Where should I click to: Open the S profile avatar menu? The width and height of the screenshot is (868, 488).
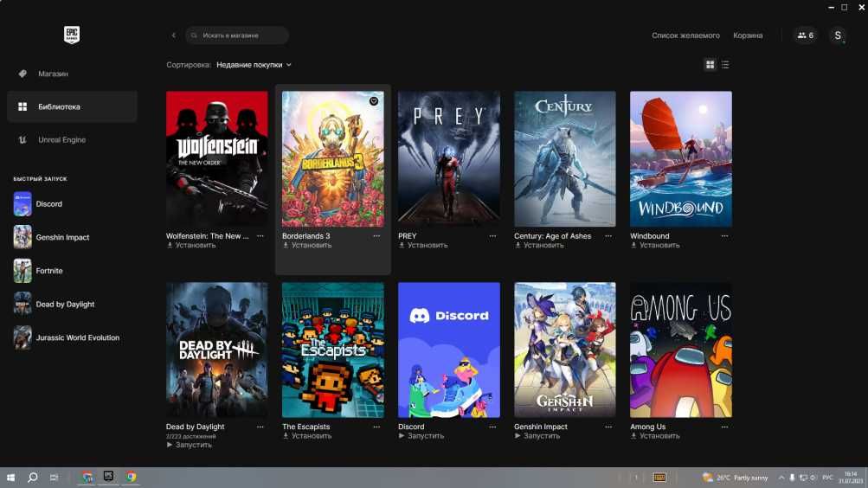click(838, 35)
